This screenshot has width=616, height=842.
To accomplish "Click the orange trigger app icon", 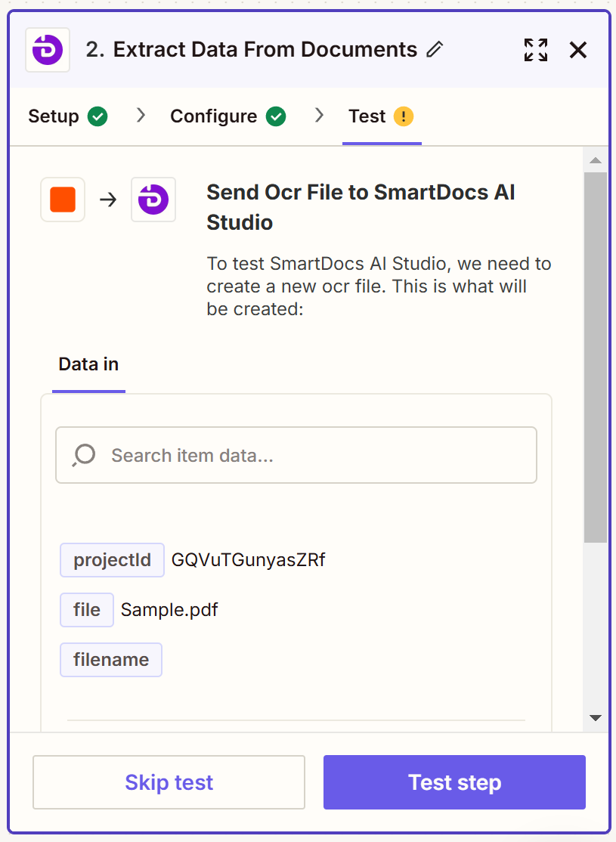I will coord(63,200).
